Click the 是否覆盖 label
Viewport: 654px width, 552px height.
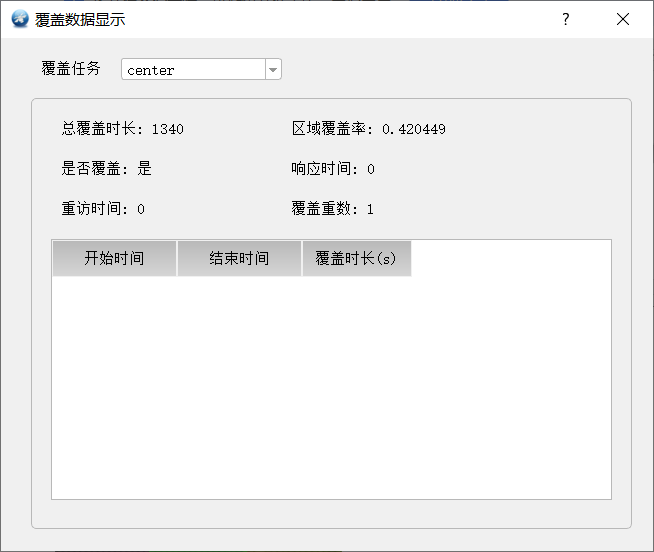pos(91,169)
